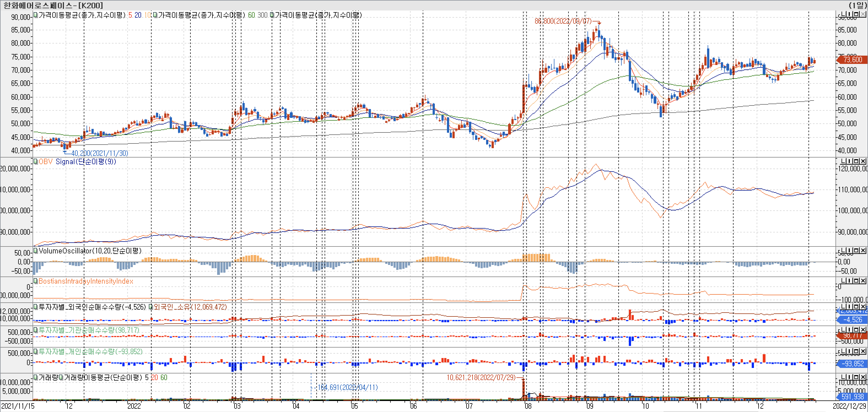Toggle the OBV indicator checkbox

(35, 161)
